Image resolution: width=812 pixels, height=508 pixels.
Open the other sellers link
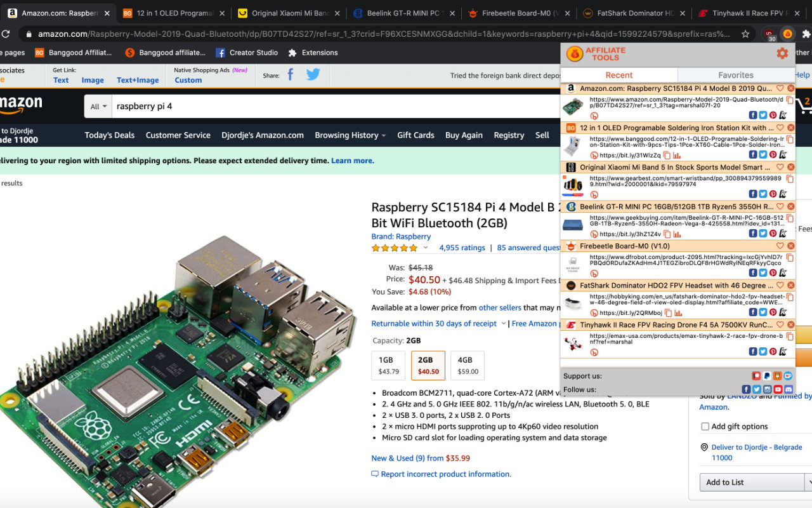[500, 307]
